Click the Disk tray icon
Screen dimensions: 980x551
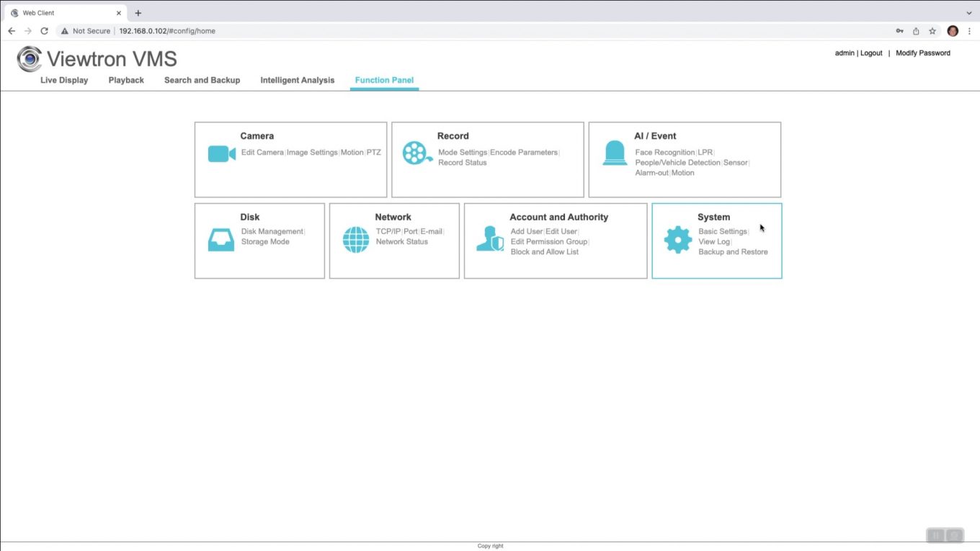coord(221,240)
